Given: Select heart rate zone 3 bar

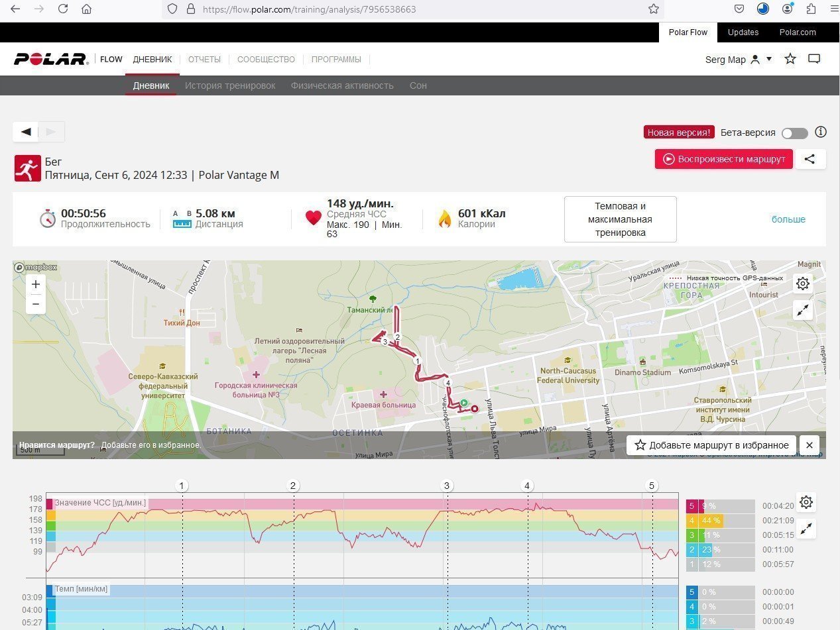Looking at the screenshot, I should click(x=720, y=535).
